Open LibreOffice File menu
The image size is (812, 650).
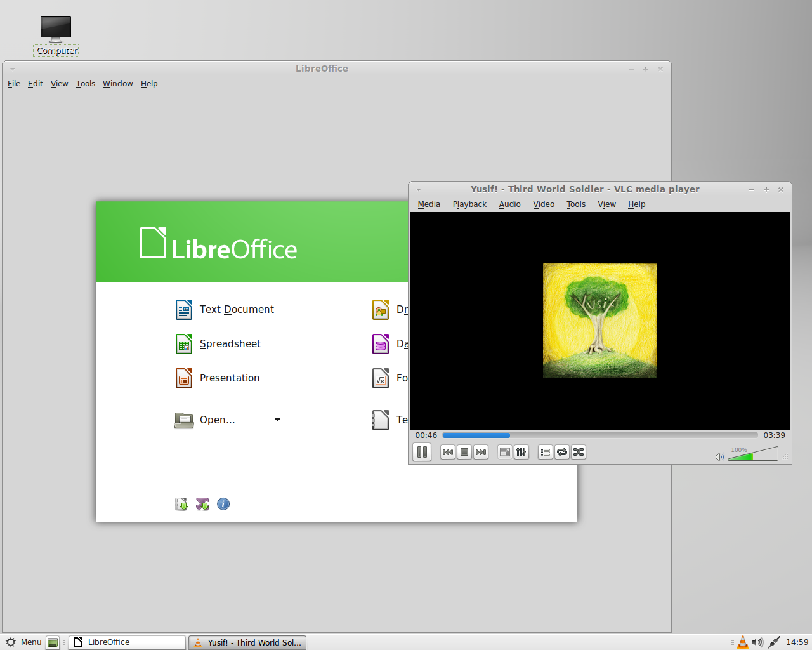pos(14,84)
